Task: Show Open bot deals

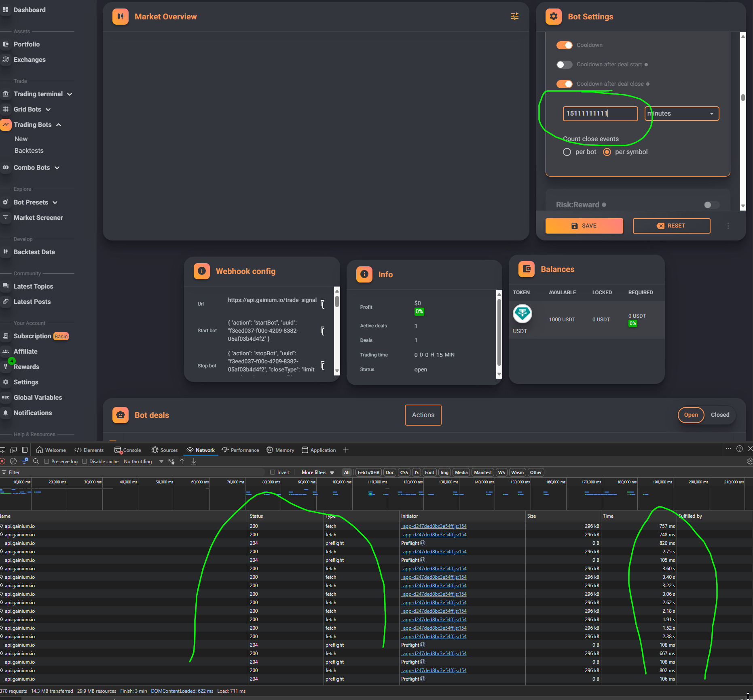Action: click(691, 415)
